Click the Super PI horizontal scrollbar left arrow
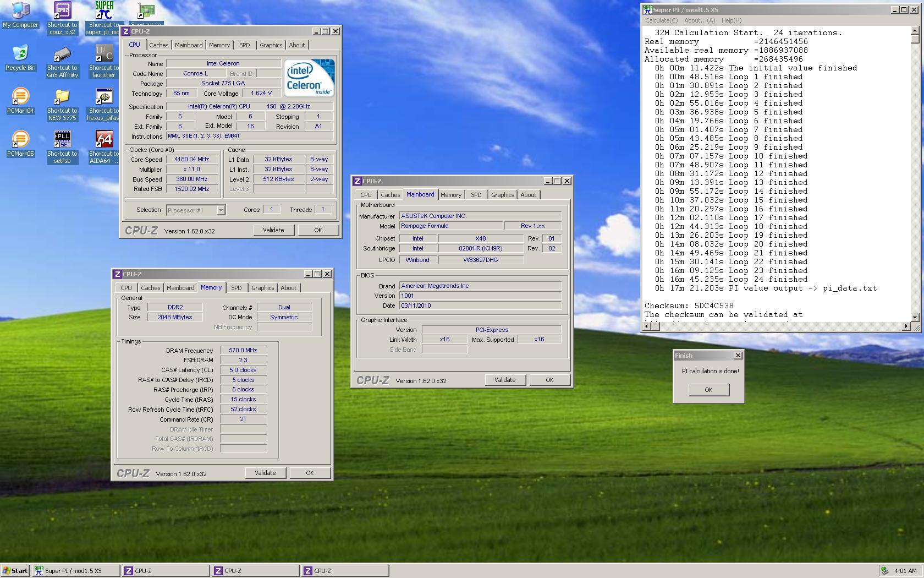Viewport: 924px width, 578px height. coord(647,326)
